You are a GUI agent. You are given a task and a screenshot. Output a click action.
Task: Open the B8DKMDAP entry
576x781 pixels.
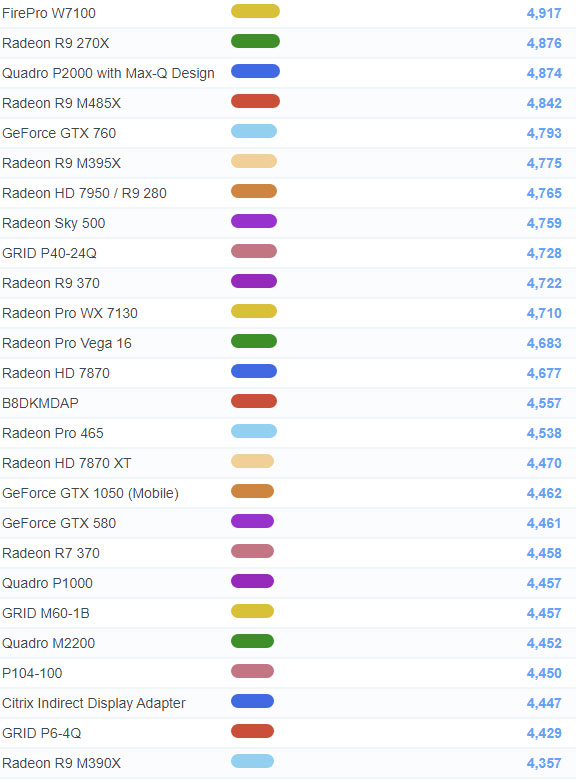[40, 403]
